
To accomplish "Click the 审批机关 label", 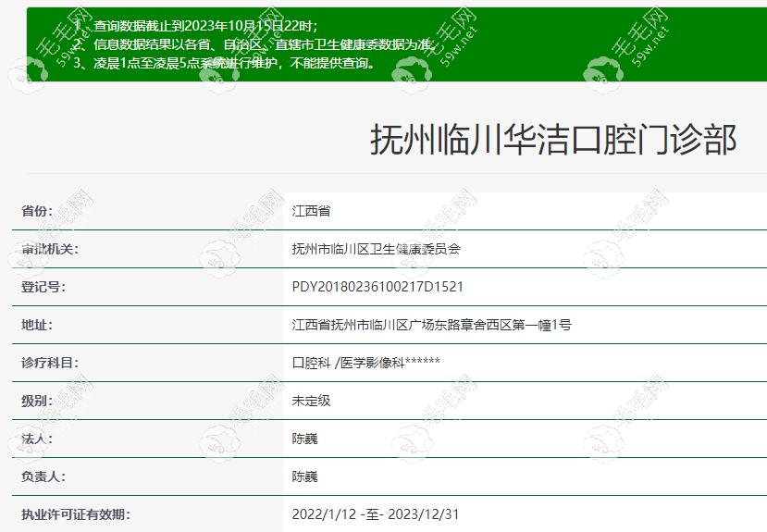I will [x=49, y=249].
